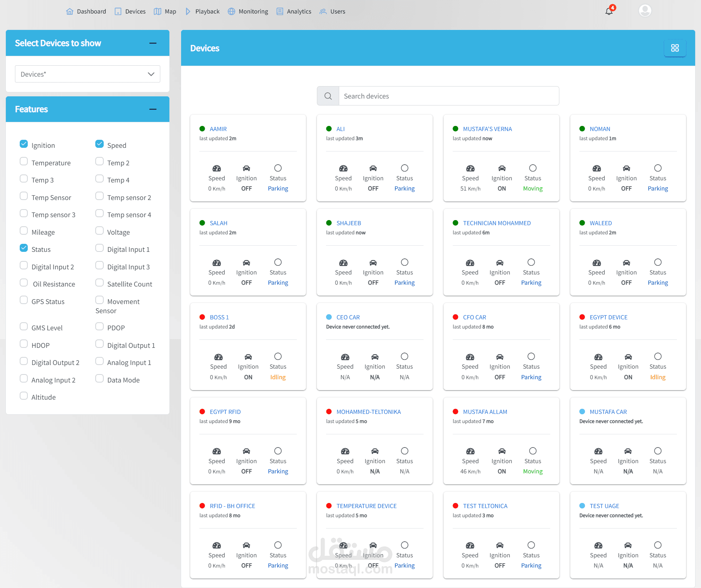Click status circle on NOMAN card
This screenshot has height=588, width=701.
pyautogui.click(x=658, y=168)
